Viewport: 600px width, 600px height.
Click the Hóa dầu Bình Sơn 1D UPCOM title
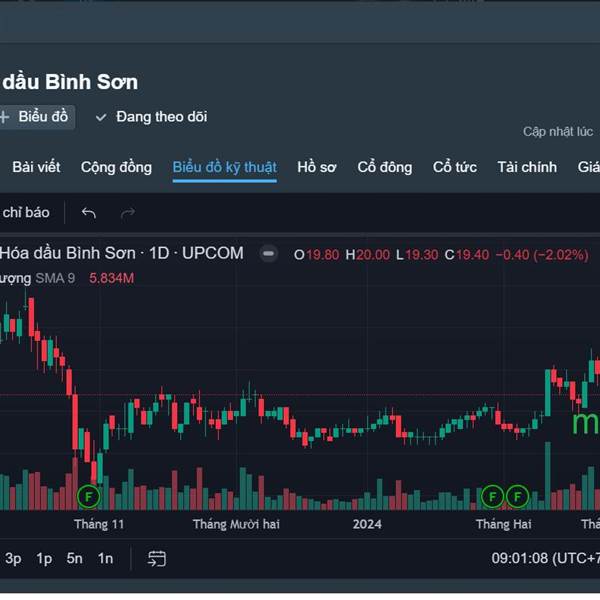(x=122, y=253)
